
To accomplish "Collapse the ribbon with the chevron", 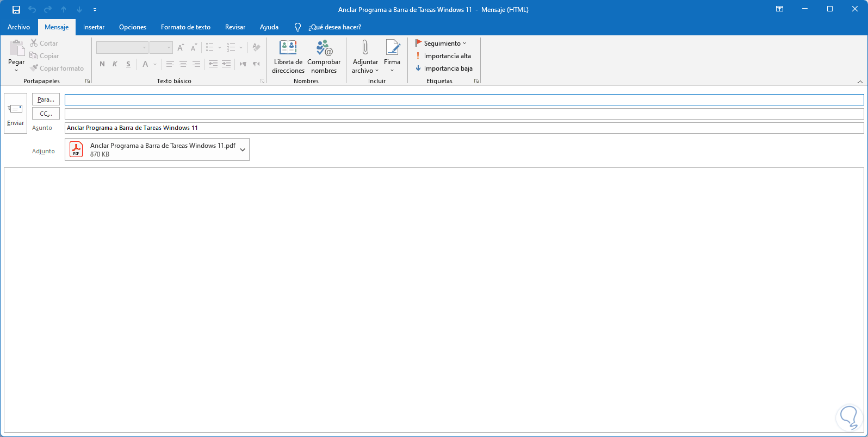I will 860,82.
